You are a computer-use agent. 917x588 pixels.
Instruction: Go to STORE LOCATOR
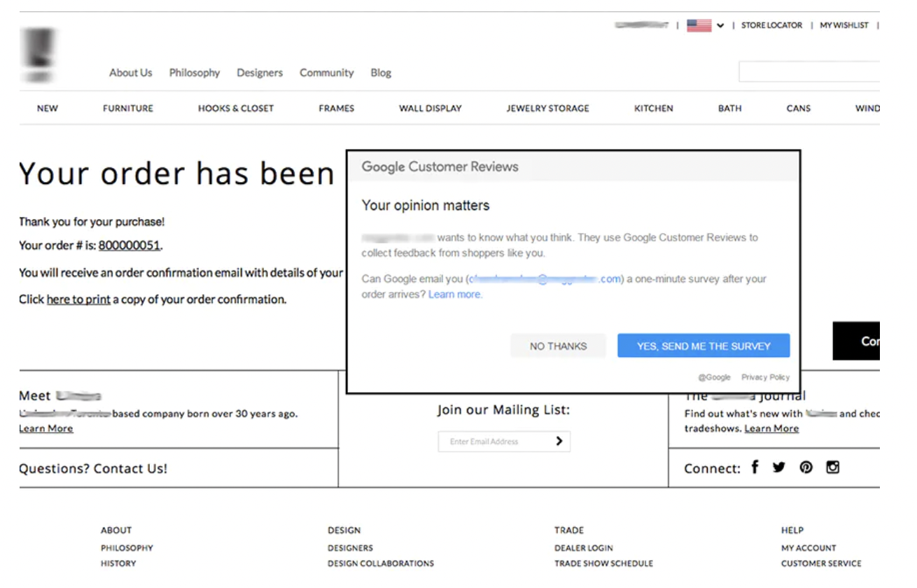[x=771, y=25]
